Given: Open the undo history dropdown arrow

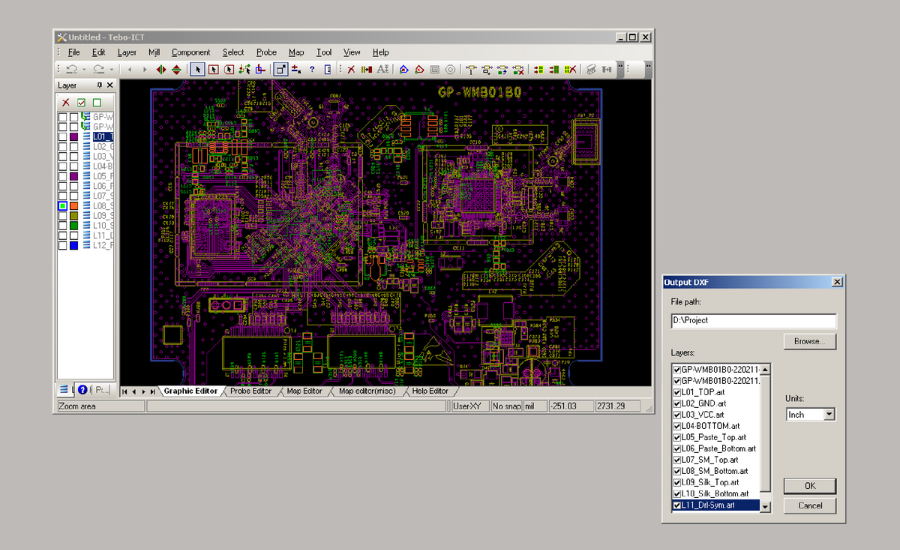Looking at the screenshot, I should click(83, 69).
